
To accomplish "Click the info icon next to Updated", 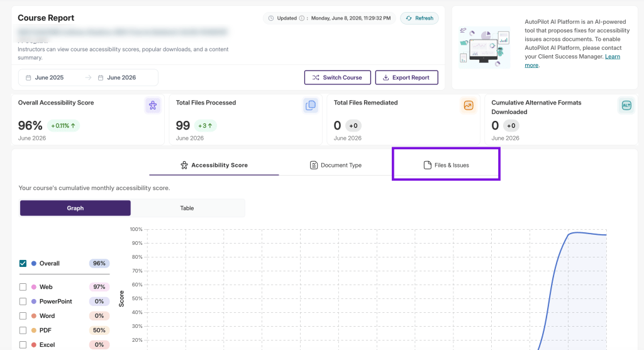I will pyautogui.click(x=302, y=18).
